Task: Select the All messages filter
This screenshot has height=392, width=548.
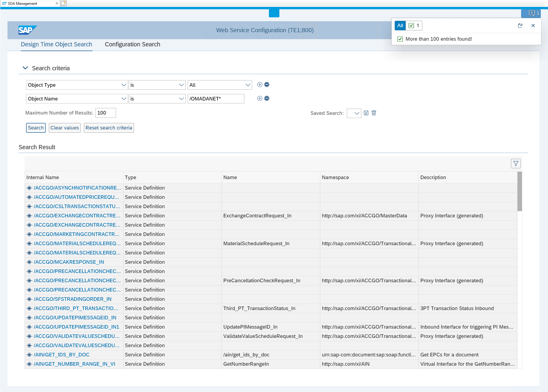Action: tap(400, 26)
